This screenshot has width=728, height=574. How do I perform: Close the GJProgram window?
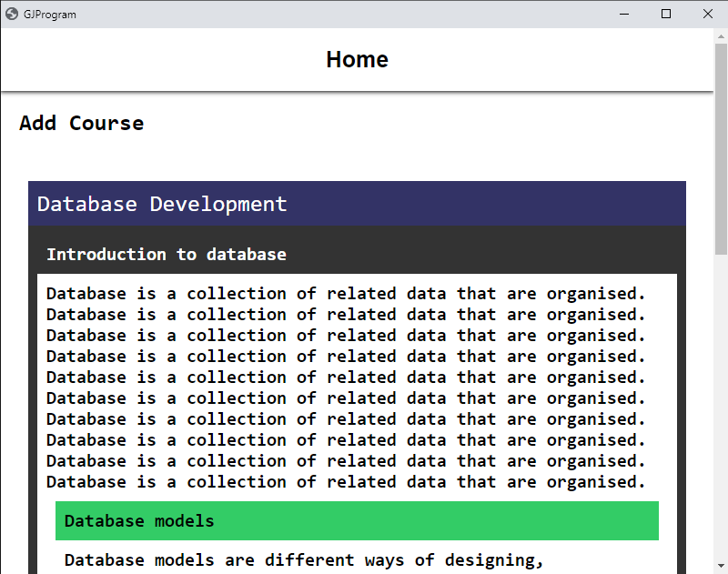pyautogui.click(x=708, y=14)
